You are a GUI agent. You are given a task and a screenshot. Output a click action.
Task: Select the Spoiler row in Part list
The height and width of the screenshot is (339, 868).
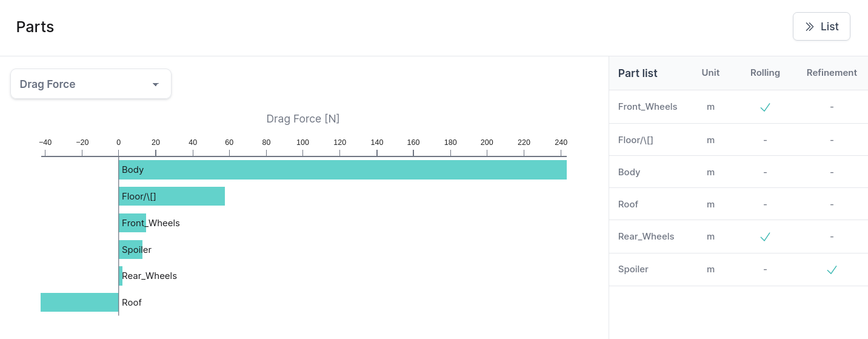[x=633, y=269]
